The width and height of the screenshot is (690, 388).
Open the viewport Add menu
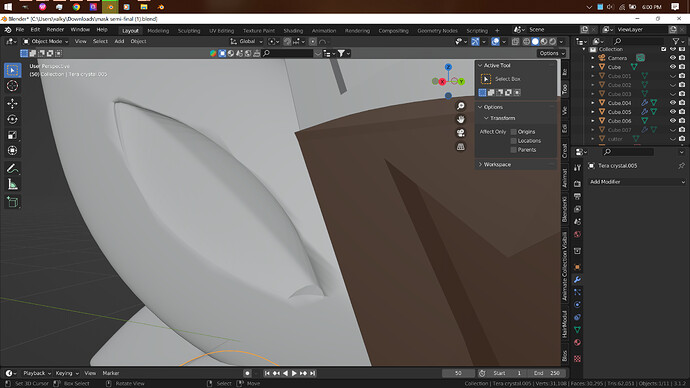click(119, 41)
